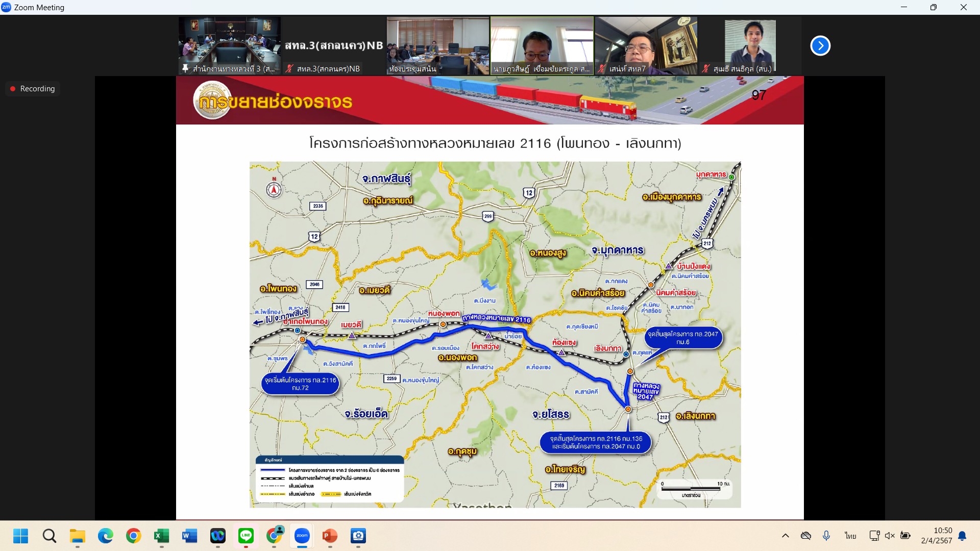Expand hidden system tray icons chevron
This screenshot has height=551, width=980.
(x=785, y=536)
